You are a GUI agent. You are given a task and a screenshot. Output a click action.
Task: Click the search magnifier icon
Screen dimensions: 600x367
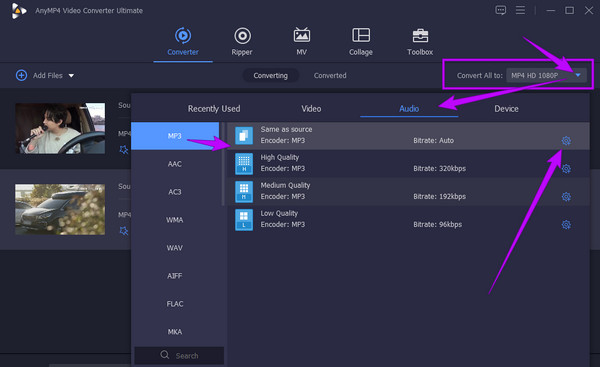coord(165,355)
